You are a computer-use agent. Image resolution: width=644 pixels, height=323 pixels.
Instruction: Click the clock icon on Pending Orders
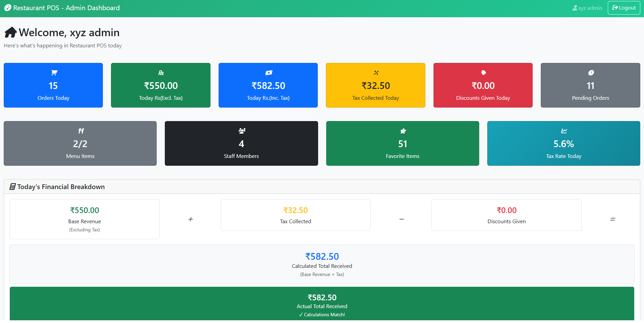pyautogui.click(x=590, y=72)
